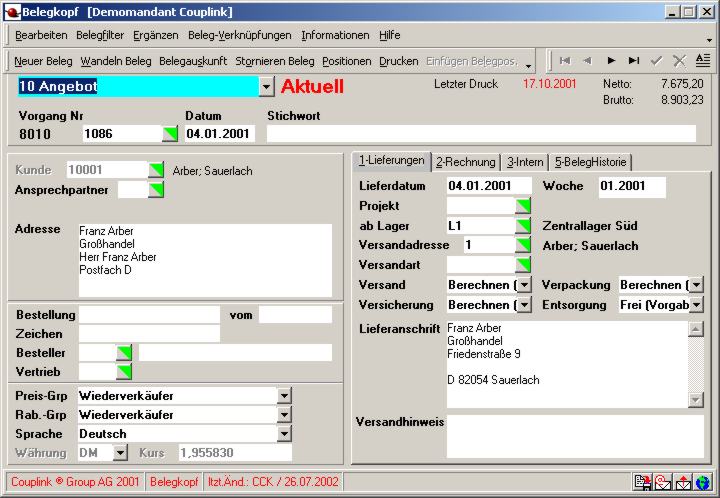The width and height of the screenshot is (720, 498).
Task: Switch to the 2-Rechnung tab
Action: click(465, 161)
